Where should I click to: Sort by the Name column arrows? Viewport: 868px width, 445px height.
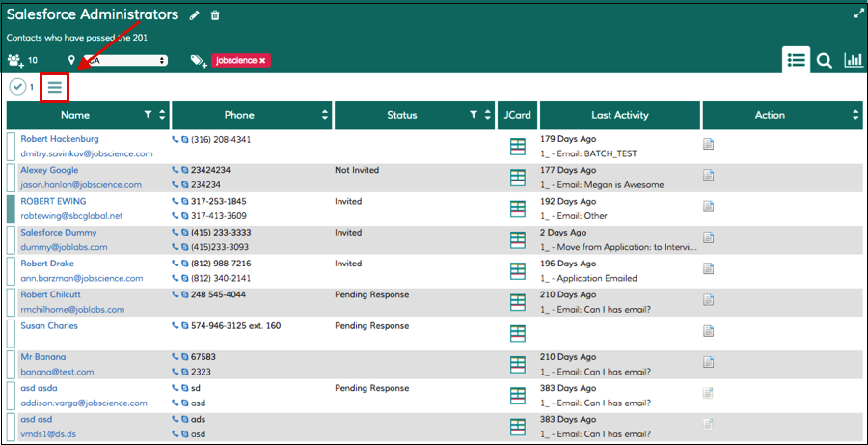162,115
